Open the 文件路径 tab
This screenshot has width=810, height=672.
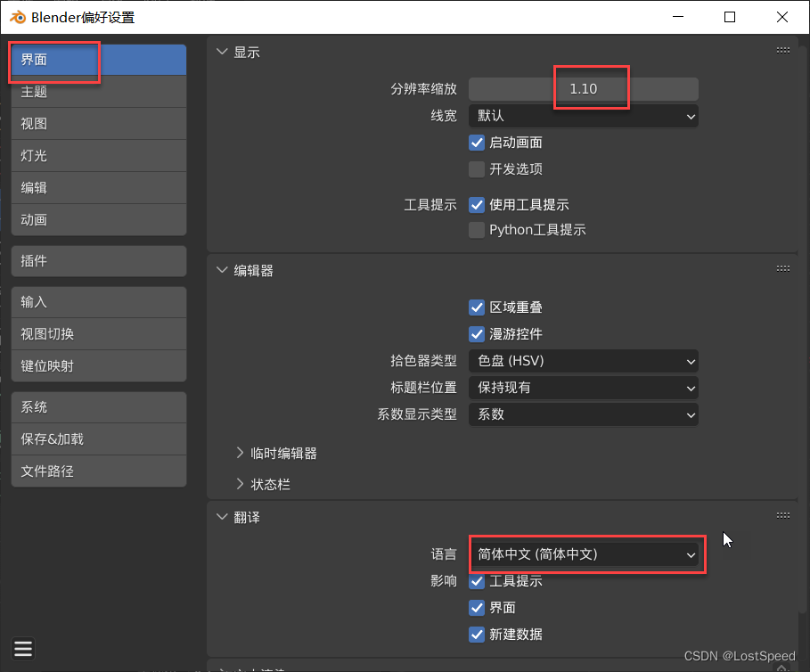click(99, 471)
